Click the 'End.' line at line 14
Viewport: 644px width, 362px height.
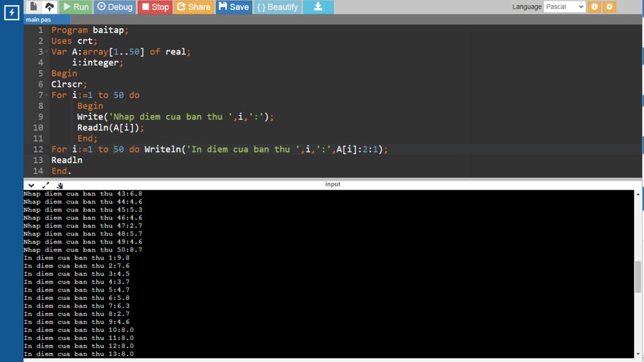pyautogui.click(x=61, y=171)
